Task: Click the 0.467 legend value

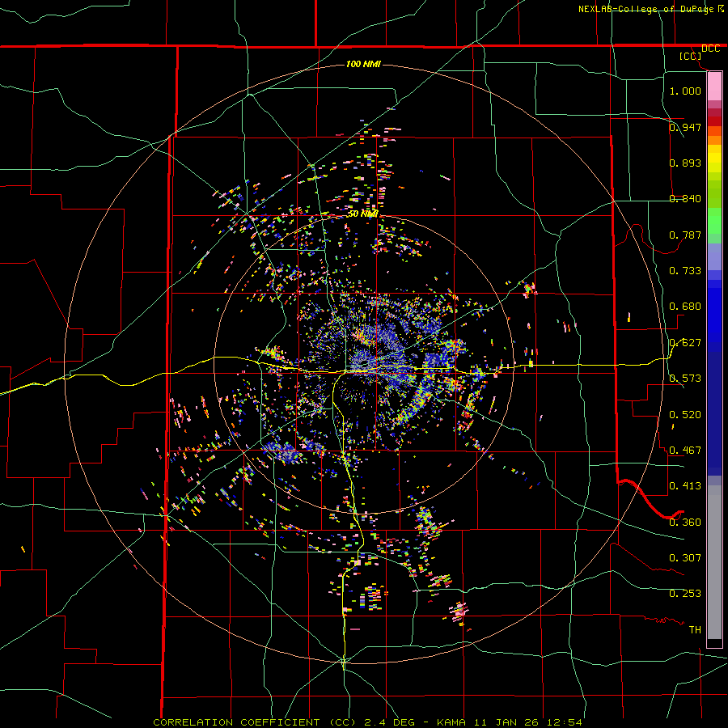Action: point(685,451)
